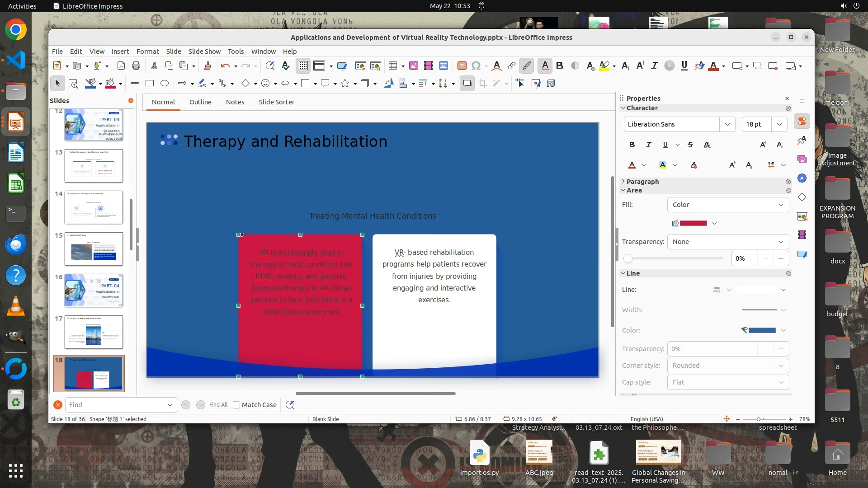
Task: Open the Slide Show menu
Action: (204, 52)
